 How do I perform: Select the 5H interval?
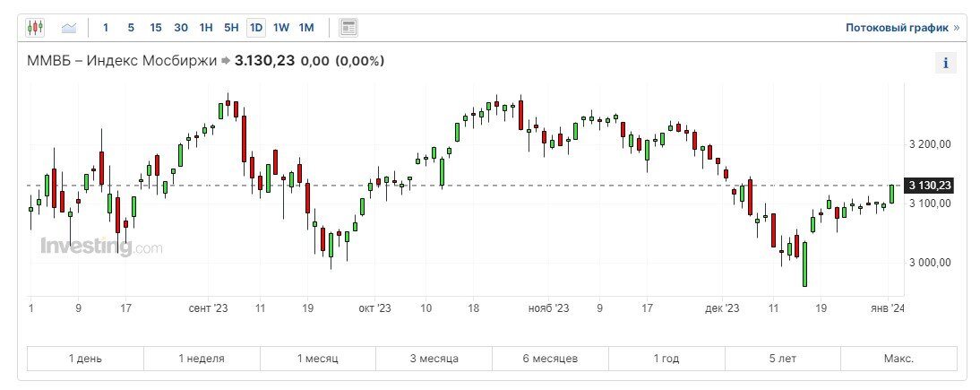click(x=231, y=28)
